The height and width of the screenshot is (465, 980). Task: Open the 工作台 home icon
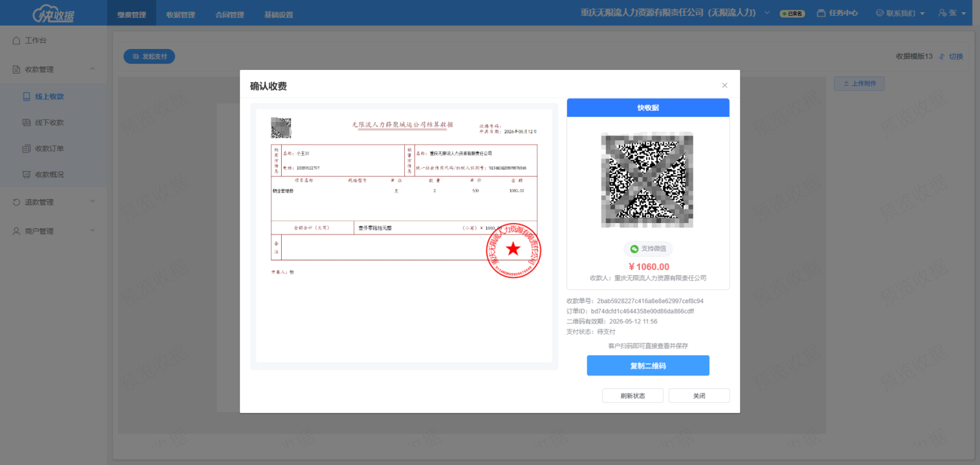tap(17, 40)
